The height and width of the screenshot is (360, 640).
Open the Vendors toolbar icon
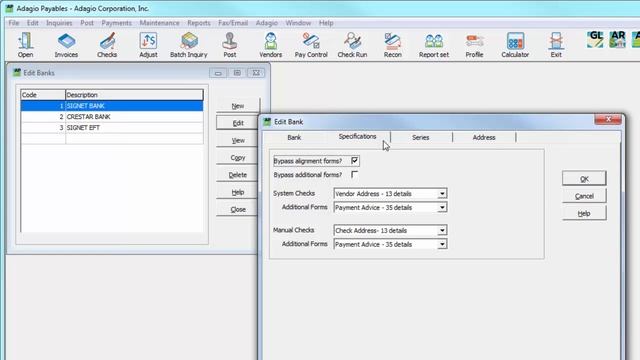click(271, 45)
